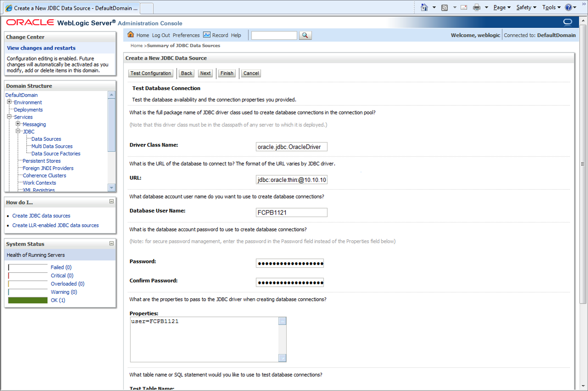Image resolution: width=588 pixels, height=391 pixels.
Task: Click the browser Home icon in IE toolbar
Action: 424,8
